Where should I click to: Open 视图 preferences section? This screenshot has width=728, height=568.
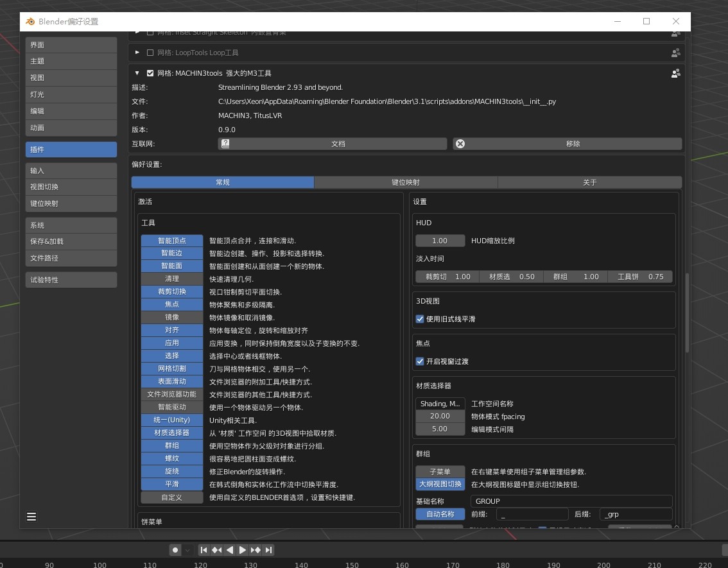(71, 78)
